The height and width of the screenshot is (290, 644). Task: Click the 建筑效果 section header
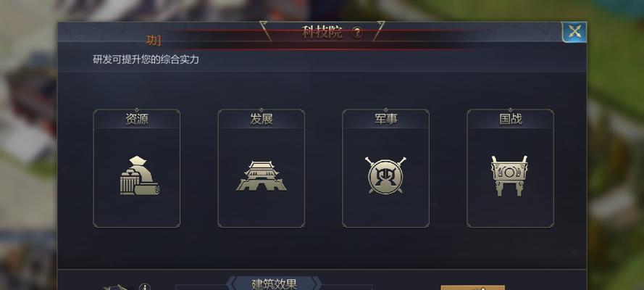tap(274, 284)
